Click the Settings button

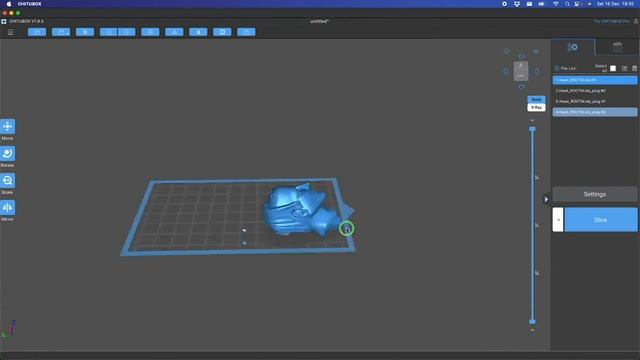coord(595,194)
